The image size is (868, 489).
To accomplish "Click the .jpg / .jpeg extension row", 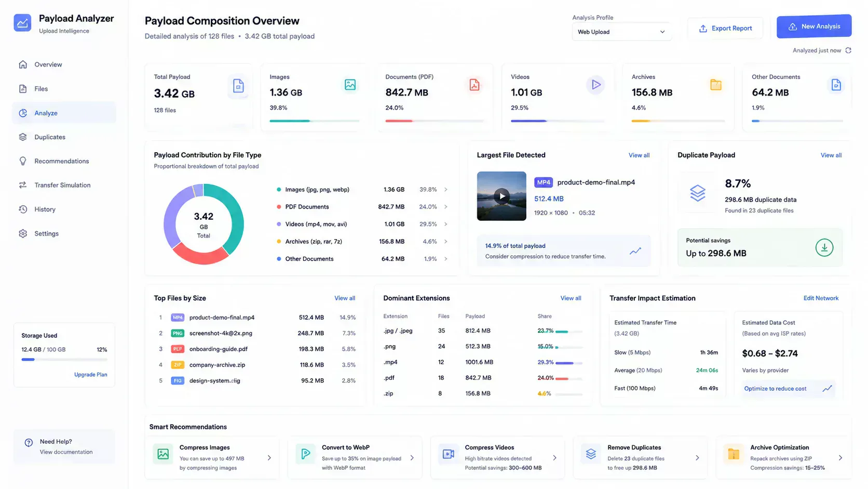I will pyautogui.click(x=483, y=331).
